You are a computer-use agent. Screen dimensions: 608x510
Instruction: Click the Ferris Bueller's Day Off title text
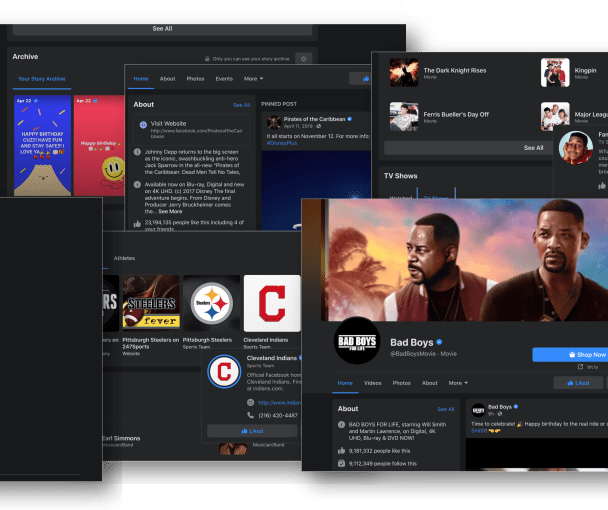pos(456,114)
